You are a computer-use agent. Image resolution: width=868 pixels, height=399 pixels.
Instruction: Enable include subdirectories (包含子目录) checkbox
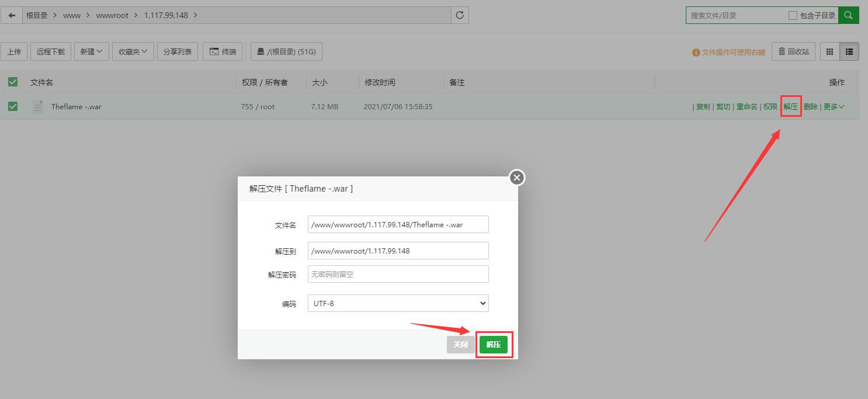click(793, 15)
